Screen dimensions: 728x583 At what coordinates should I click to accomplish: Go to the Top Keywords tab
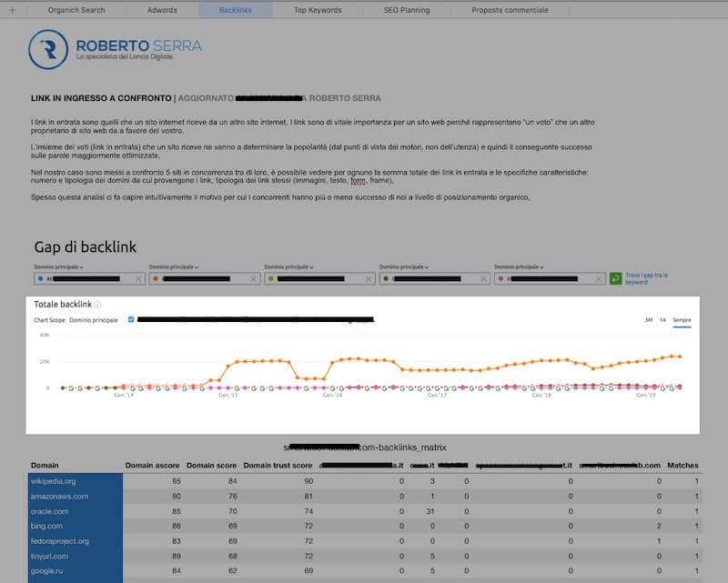click(x=318, y=10)
